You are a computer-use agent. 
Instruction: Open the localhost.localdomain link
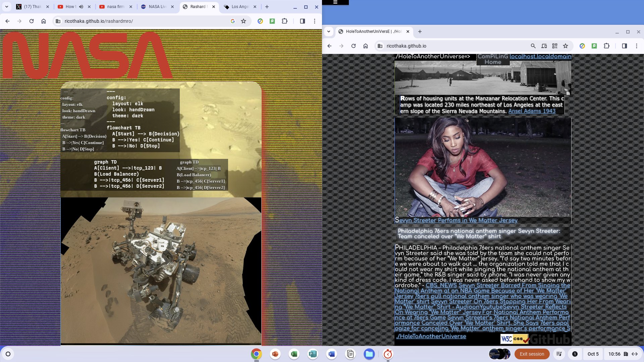pos(540,56)
